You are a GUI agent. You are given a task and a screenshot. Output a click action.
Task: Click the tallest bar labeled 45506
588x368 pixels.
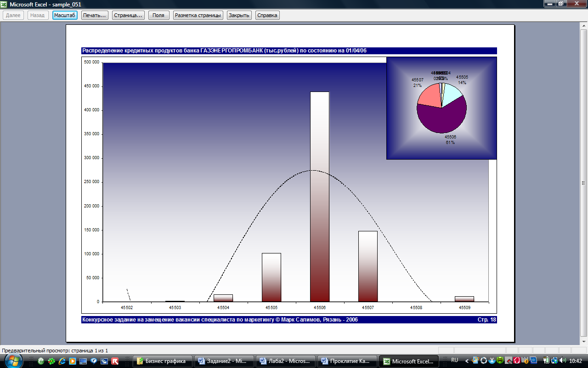(x=320, y=197)
